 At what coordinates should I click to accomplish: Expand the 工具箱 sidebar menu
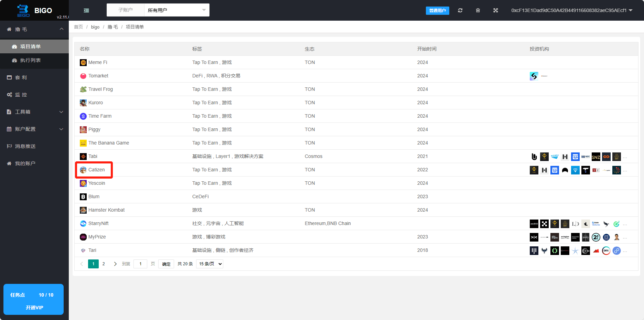[34, 112]
